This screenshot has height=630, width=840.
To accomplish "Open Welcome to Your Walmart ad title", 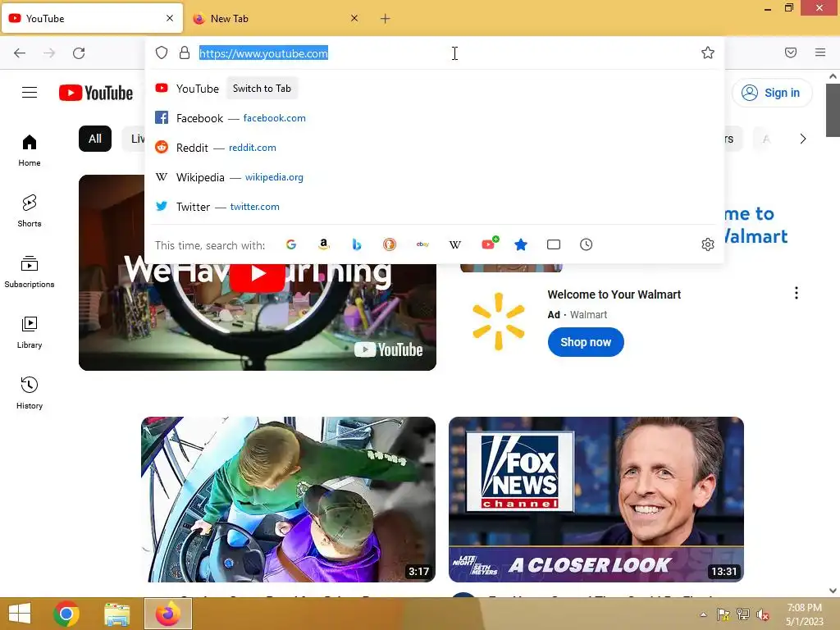I will [614, 294].
